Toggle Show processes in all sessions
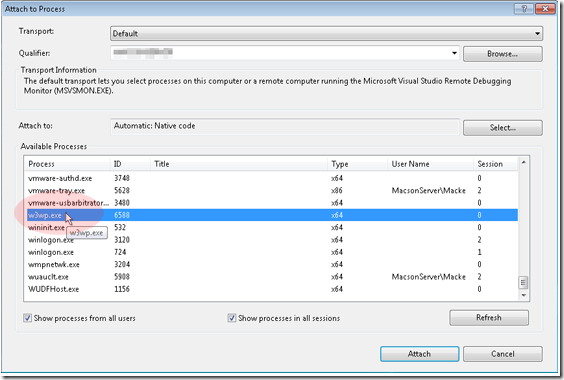The image size is (564, 380). coord(232,318)
